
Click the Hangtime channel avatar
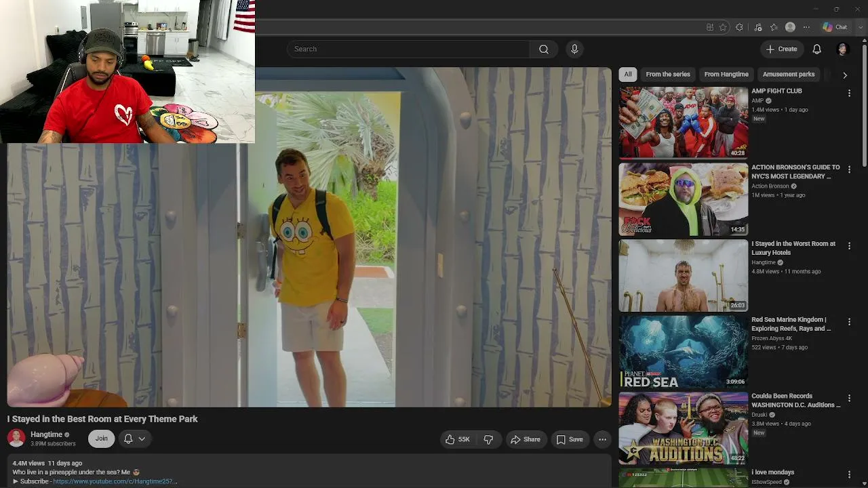16,438
